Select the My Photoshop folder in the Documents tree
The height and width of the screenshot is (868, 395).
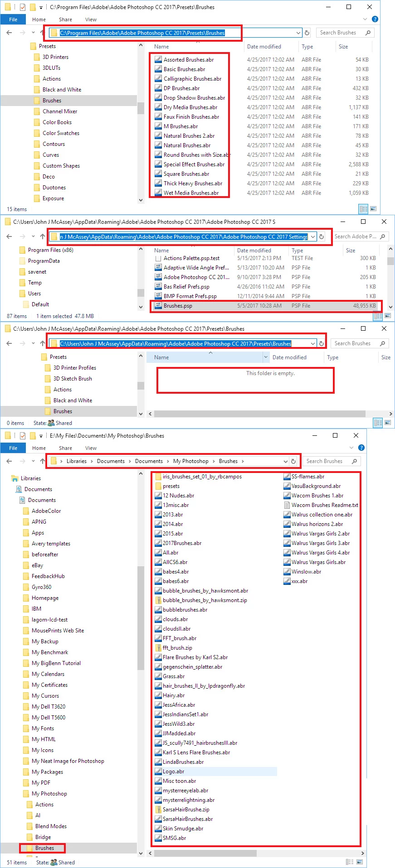coord(45,794)
